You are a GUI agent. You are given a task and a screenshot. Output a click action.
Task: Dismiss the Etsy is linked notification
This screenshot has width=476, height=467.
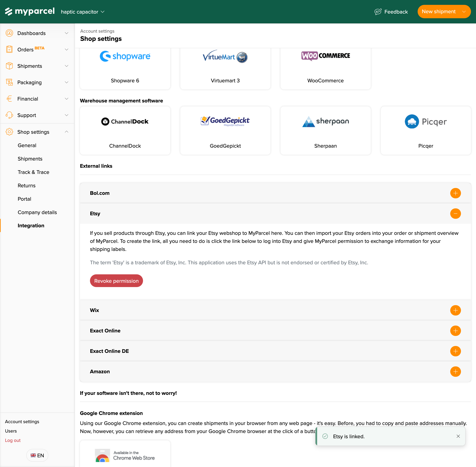(x=458, y=437)
